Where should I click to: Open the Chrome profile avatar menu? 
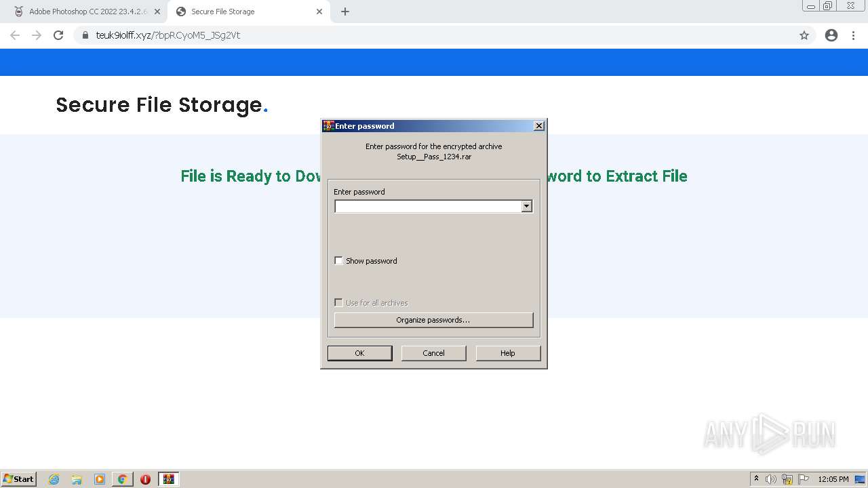pos(831,35)
